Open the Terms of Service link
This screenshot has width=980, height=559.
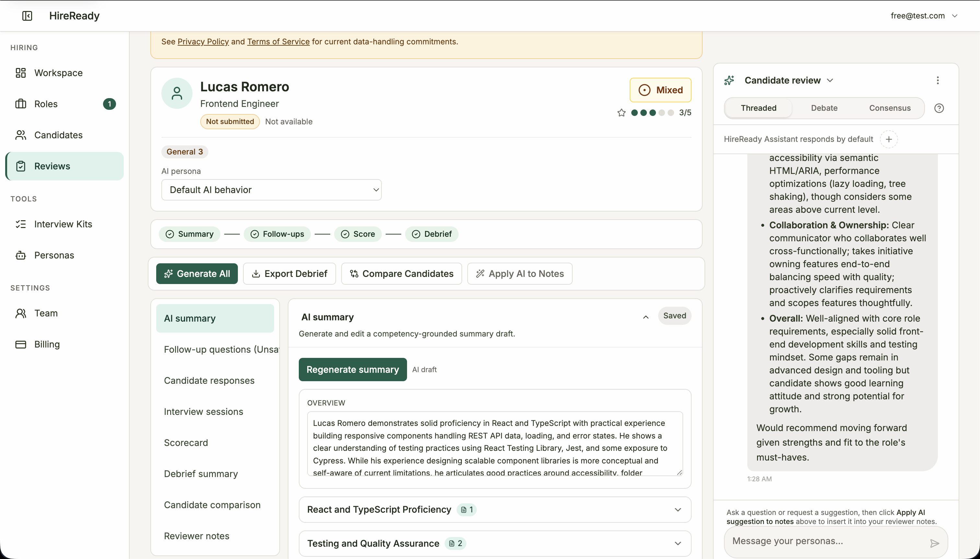point(278,41)
